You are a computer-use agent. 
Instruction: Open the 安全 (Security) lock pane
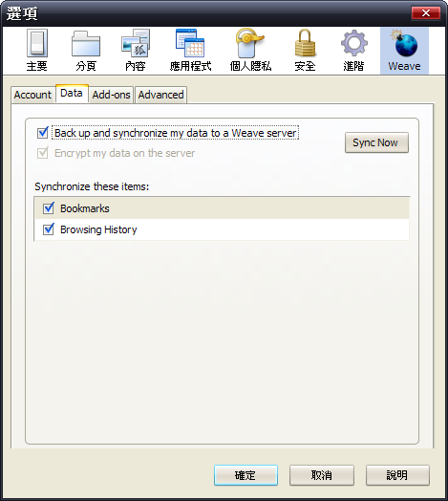[x=305, y=51]
